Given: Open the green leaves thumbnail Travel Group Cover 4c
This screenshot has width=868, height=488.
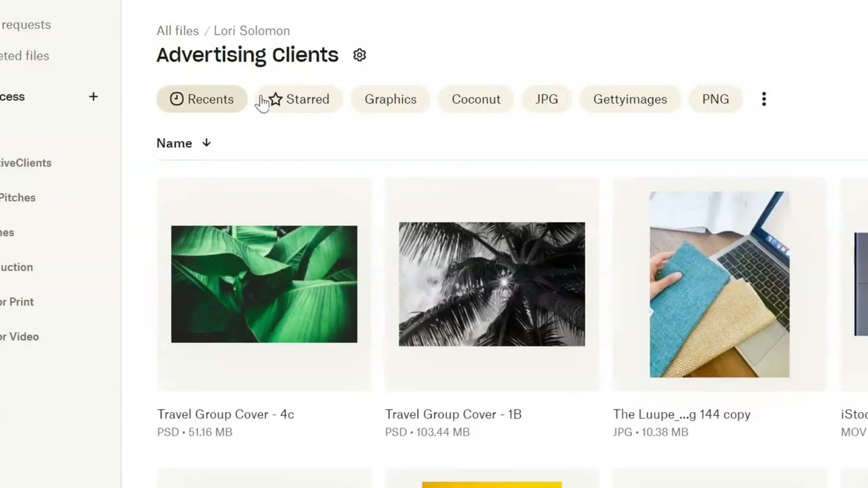Looking at the screenshot, I should (x=264, y=284).
